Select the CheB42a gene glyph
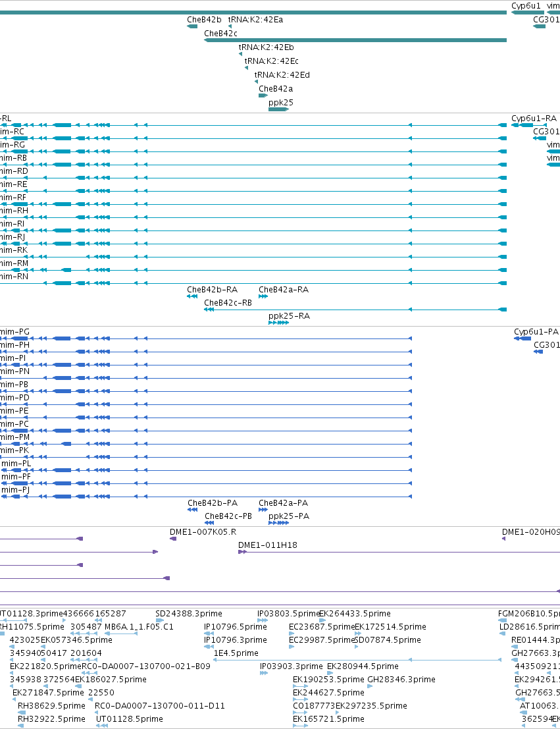This screenshot has height=729, width=560. 263,95
